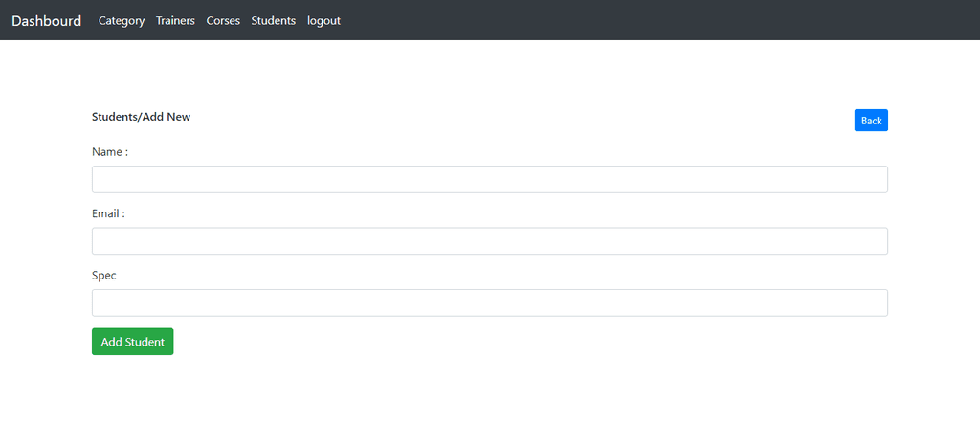The image size is (980, 424).
Task: Click the 'Spec' field label
Action: [103, 275]
